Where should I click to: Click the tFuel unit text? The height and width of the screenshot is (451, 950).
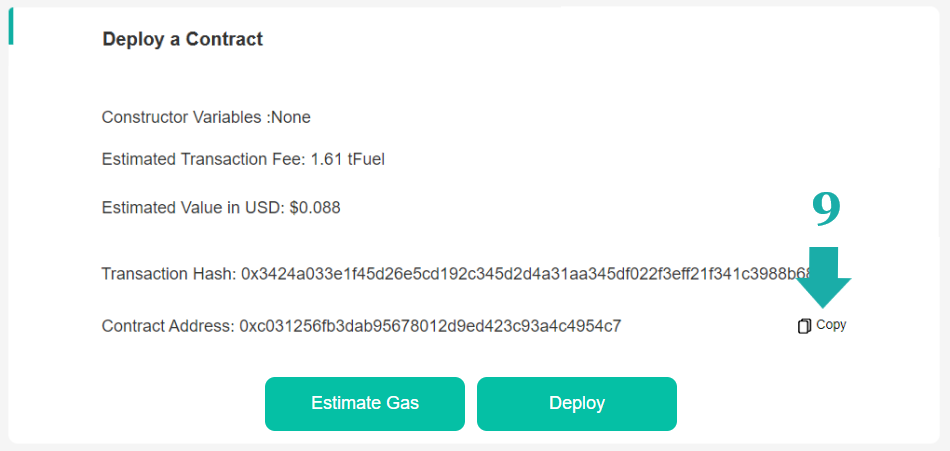click(366, 160)
